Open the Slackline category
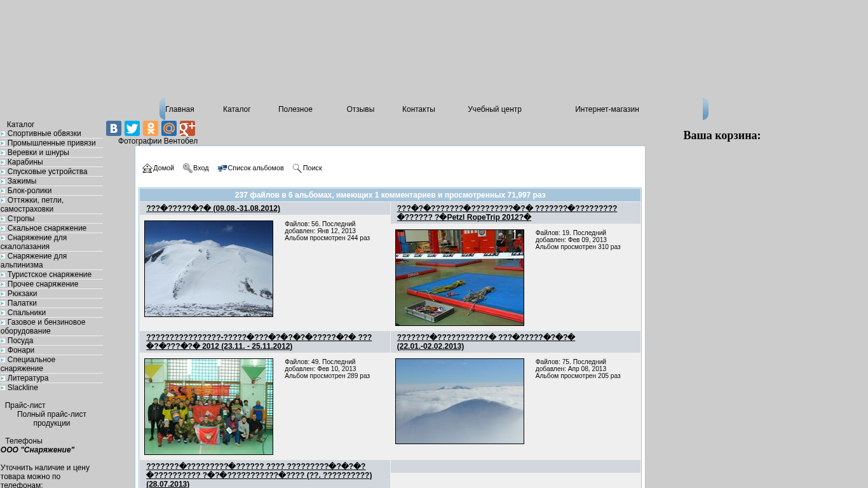 click(x=23, y=388)
